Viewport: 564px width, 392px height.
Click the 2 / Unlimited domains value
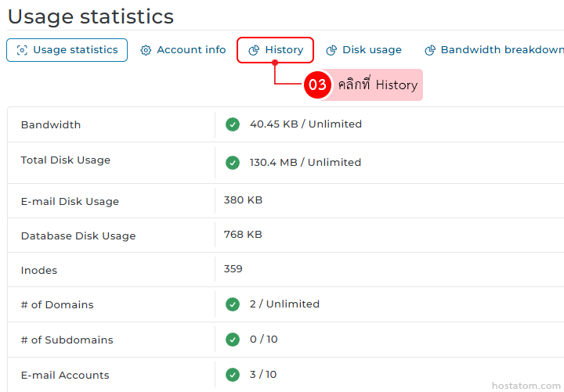pos(284,304)
